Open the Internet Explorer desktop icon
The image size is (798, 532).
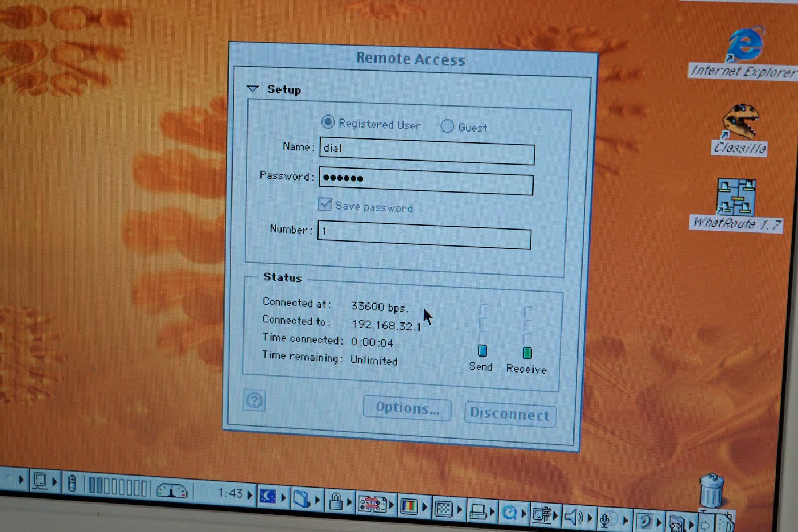click(744, 45)
